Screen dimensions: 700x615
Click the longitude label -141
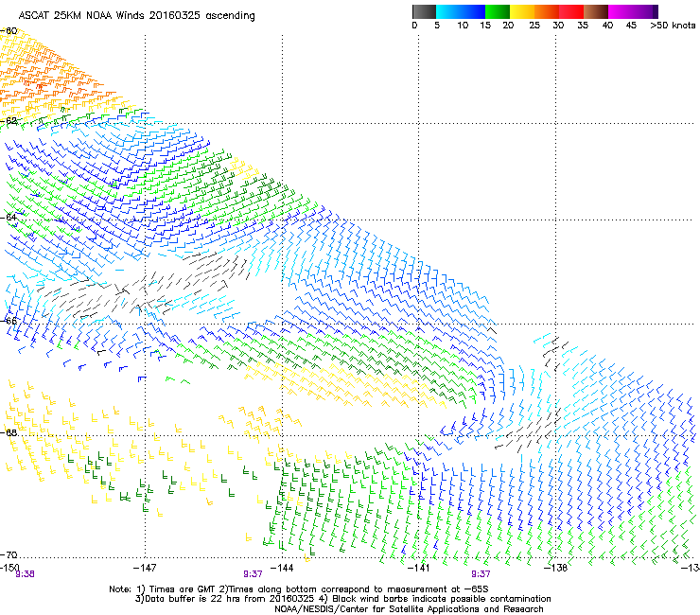click(x=419, y=568)
